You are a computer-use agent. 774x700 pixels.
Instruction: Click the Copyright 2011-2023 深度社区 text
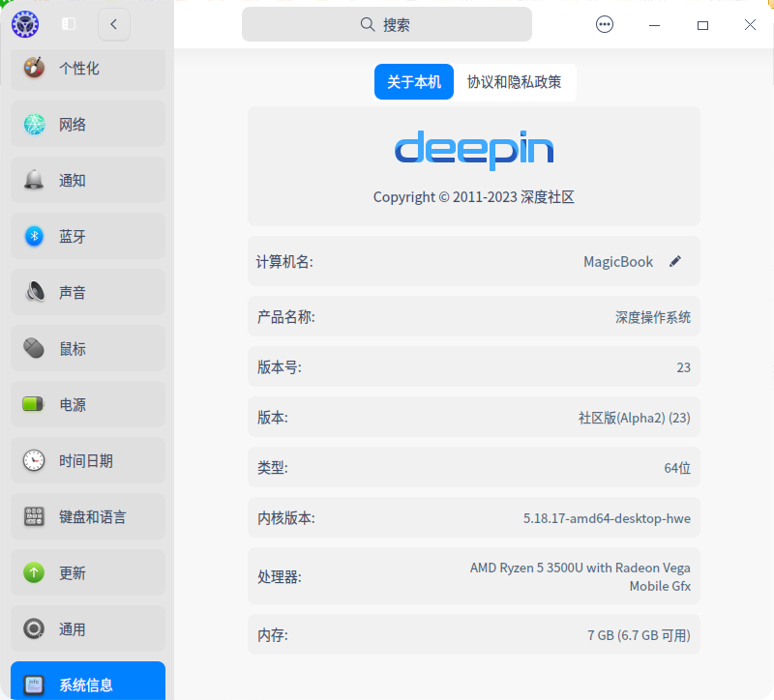click(x=474, y=197)
